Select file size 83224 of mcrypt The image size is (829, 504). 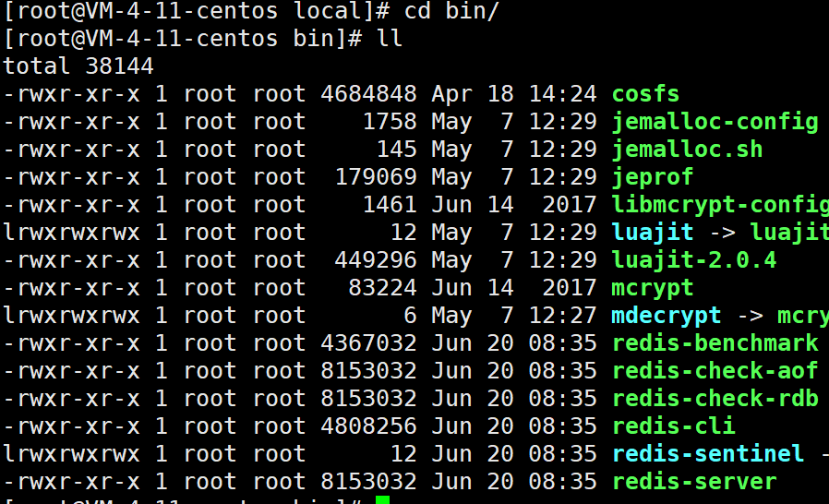coord(383,288)
